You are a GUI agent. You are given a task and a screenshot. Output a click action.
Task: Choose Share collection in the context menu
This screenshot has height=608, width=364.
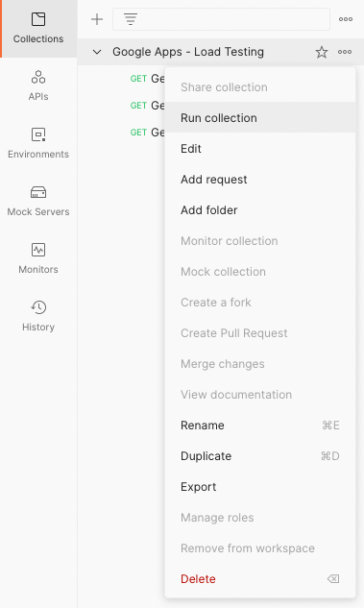click(x=260, y=87)
